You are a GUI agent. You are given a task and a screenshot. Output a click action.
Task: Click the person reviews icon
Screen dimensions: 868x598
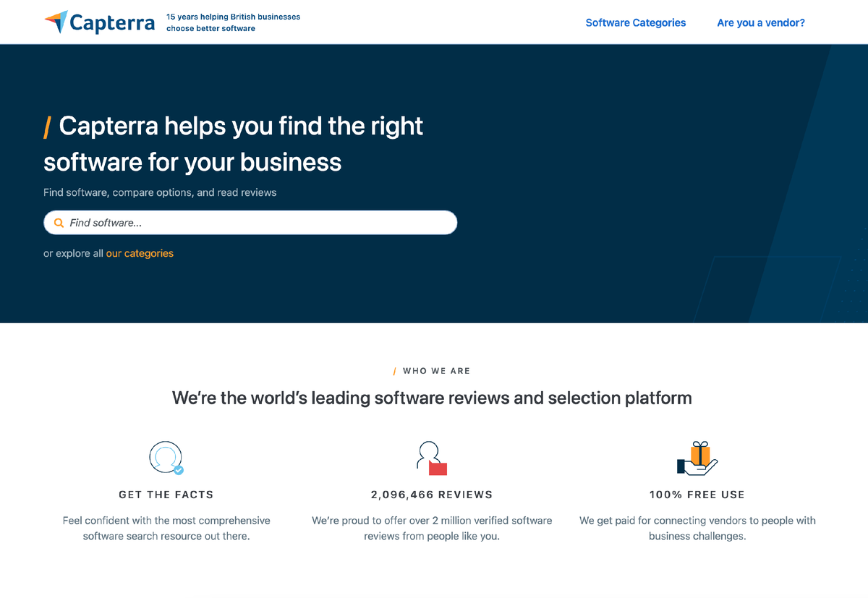click(432, 458)
